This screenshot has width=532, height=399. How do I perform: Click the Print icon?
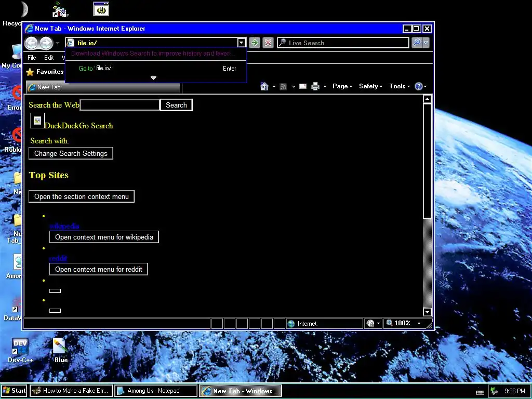point(315,86)
